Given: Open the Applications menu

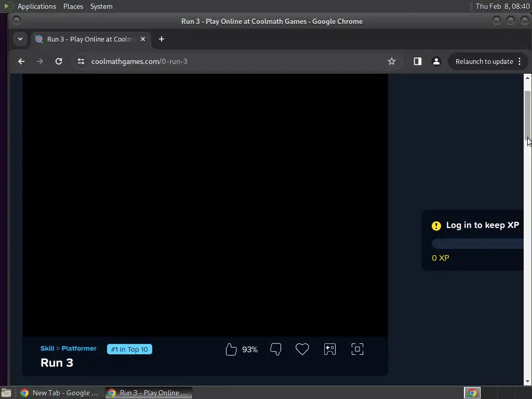Looking at the screenshot, I should 37,6.
